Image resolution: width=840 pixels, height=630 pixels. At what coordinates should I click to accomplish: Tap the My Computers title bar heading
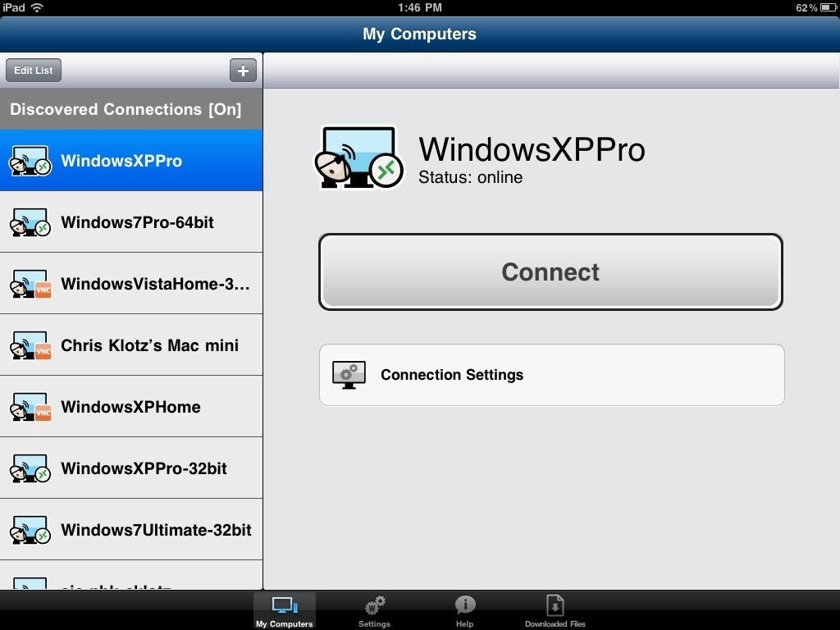click(419, 34)
